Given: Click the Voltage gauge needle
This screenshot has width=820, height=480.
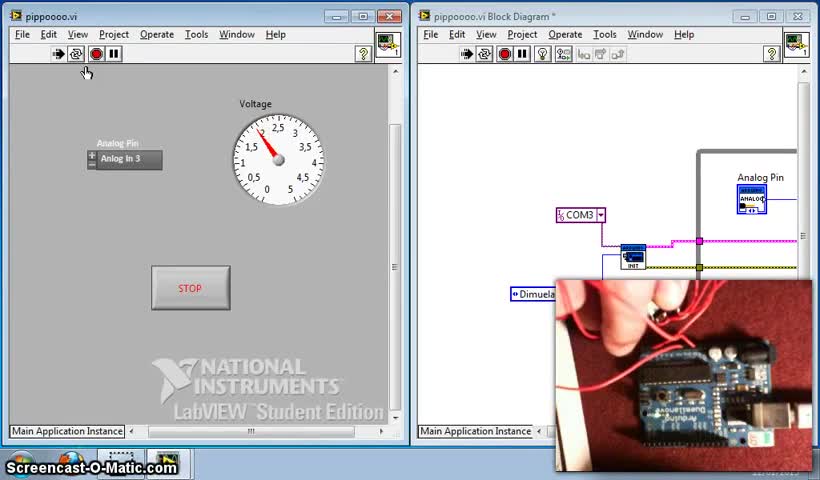Looking at the screenshot, I should pos(269,145).
